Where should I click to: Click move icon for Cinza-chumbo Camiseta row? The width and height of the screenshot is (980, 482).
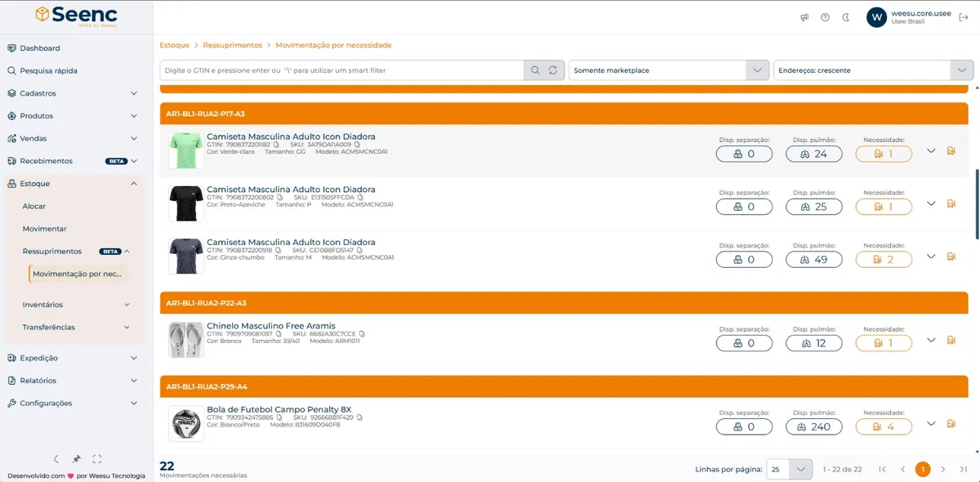click(x=951, y=257)
